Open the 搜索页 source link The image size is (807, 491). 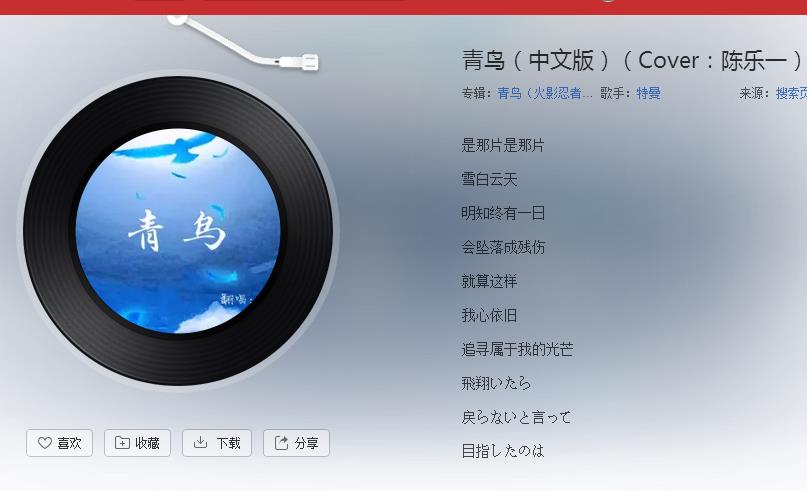point(791,93)
